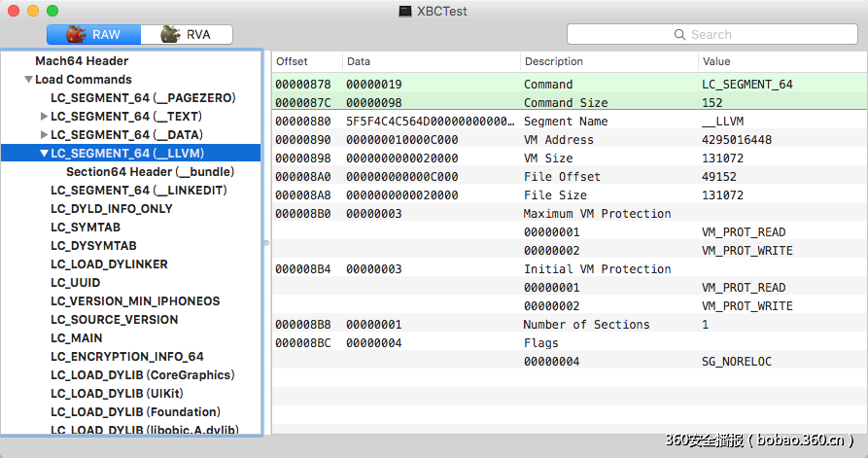Select the SG_NORELOC flags value row
Viewport: 868px width, 458px height.
click(x=736, y=362)
